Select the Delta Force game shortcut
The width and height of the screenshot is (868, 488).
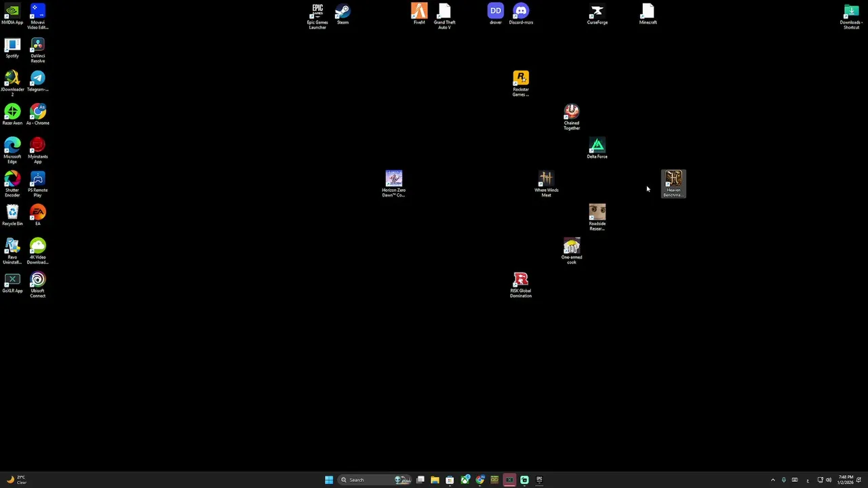coord(597,148)
